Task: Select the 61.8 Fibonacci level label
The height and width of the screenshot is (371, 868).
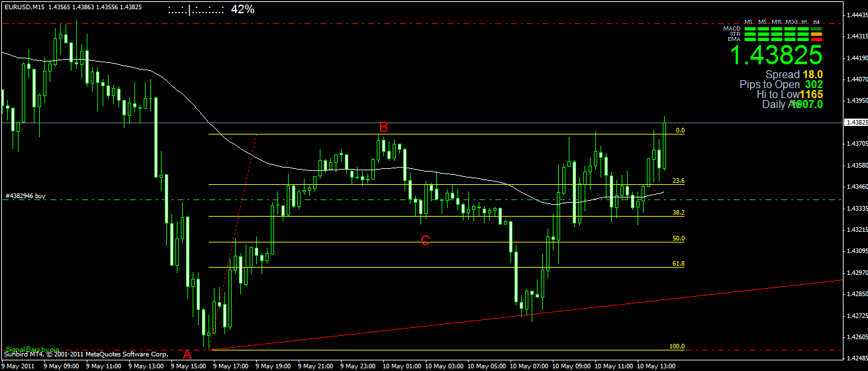Action: pyautogui.click(x=678, y=264)
